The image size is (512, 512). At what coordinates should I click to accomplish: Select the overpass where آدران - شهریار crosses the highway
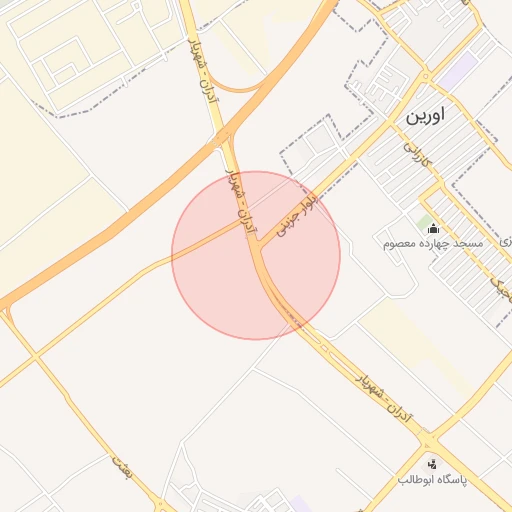[x=221, y=139]
